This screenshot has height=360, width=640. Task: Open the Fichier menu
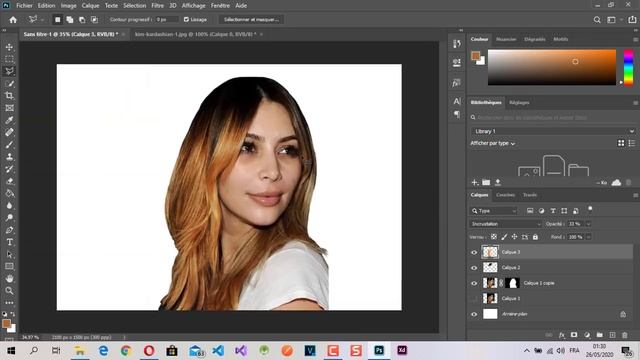pos(24,6)
